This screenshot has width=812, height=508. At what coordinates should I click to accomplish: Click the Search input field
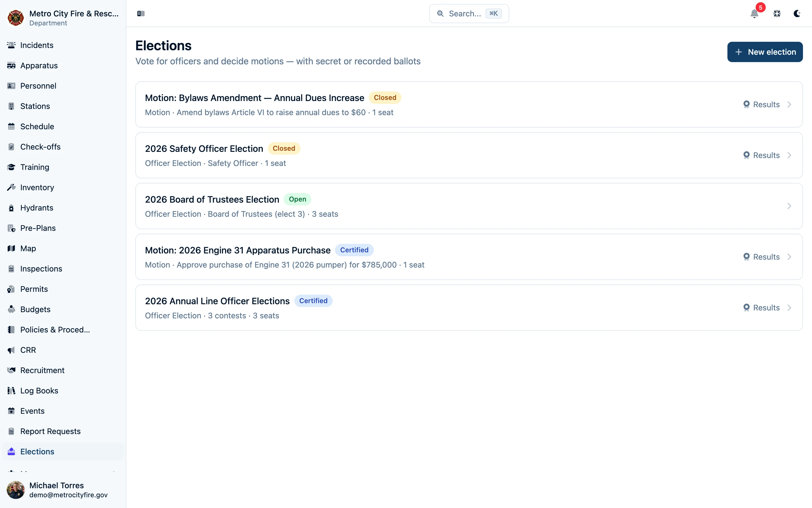(469, 14)
